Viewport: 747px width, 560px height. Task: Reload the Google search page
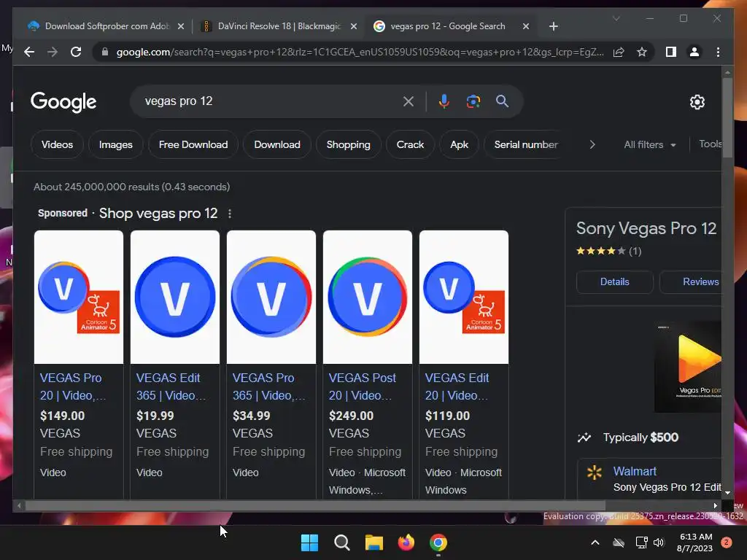coord(76,52)
